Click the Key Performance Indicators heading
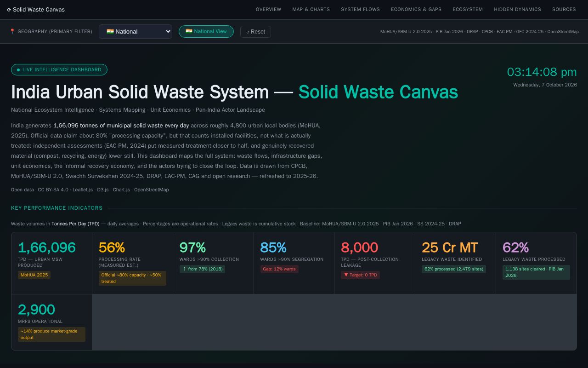This screenshot has height=368, width=588. [x=57, y=208]
